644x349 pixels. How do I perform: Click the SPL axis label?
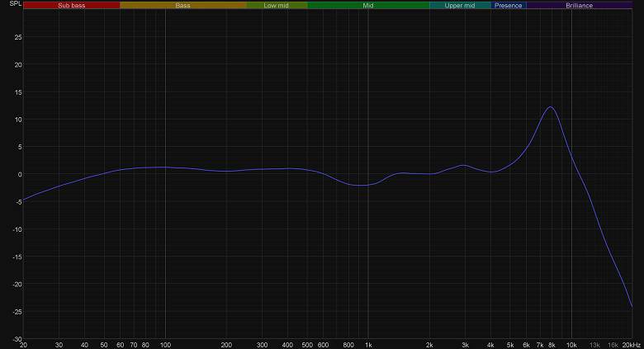coord(15,3)
